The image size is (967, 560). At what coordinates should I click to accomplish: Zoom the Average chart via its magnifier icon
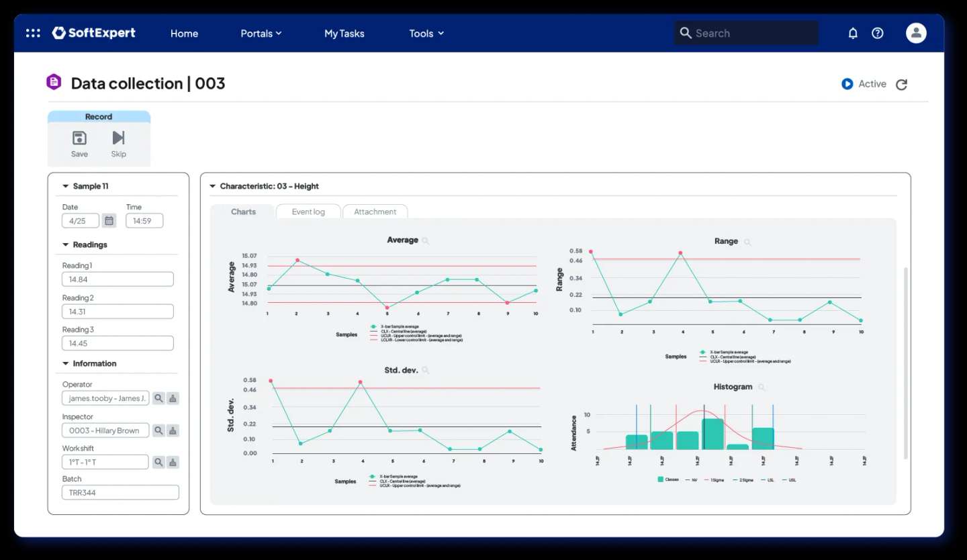point(425,240)
